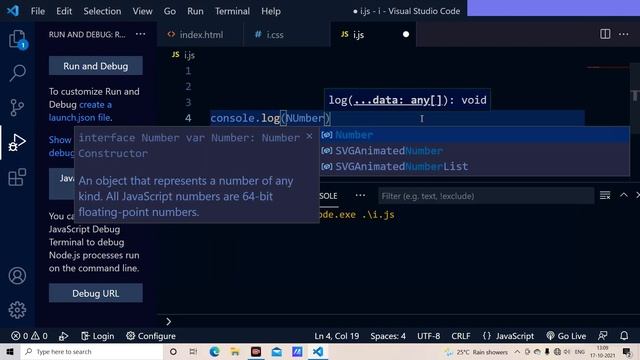Open Run and Debug panel more actions
Viewport: 640px width, 360px height.
(140, 34)
